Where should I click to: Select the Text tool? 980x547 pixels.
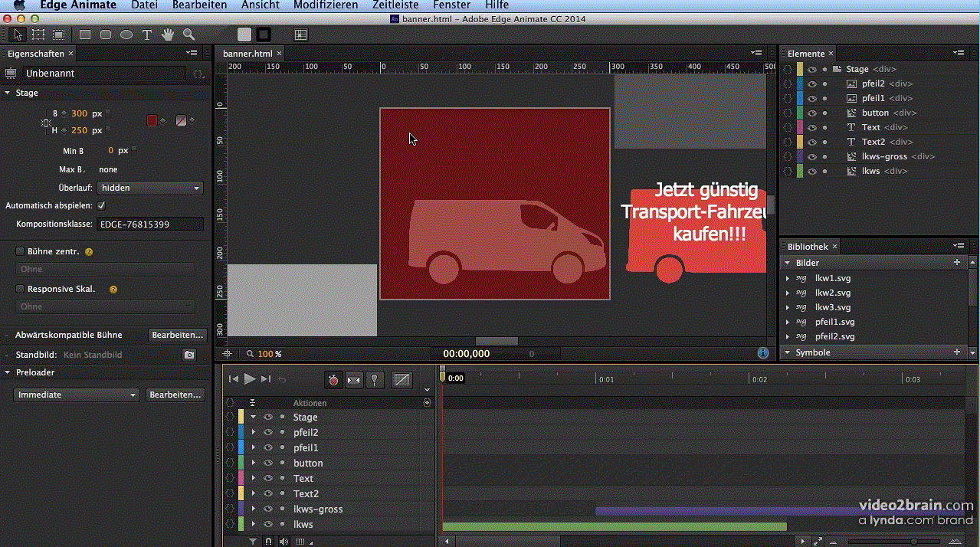click(x=147, y=34)
